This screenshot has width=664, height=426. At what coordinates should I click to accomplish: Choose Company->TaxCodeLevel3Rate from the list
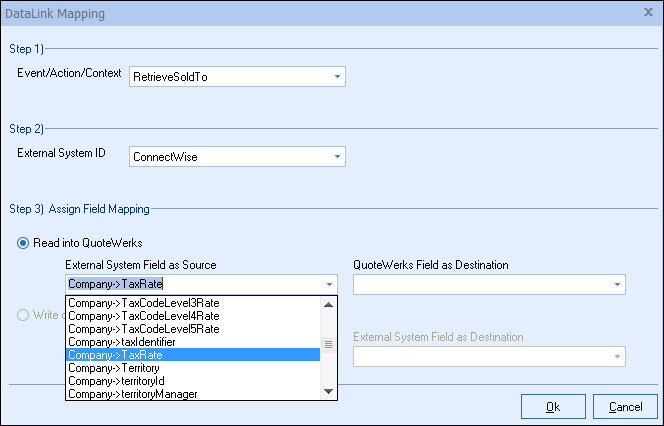[x=143, y=303]
